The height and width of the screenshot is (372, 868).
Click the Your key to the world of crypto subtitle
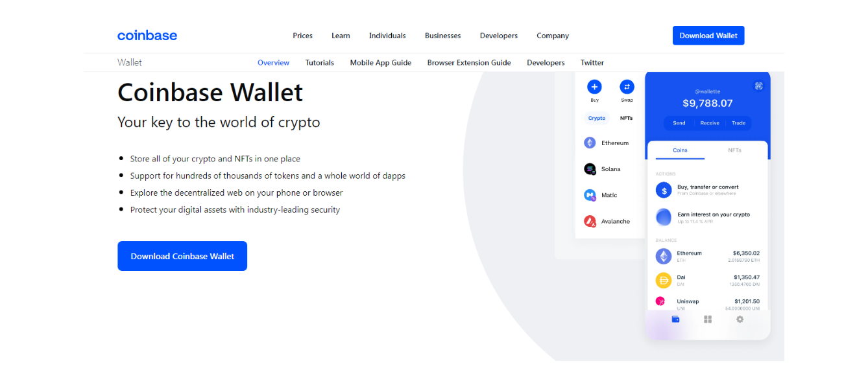coord(219,122)
